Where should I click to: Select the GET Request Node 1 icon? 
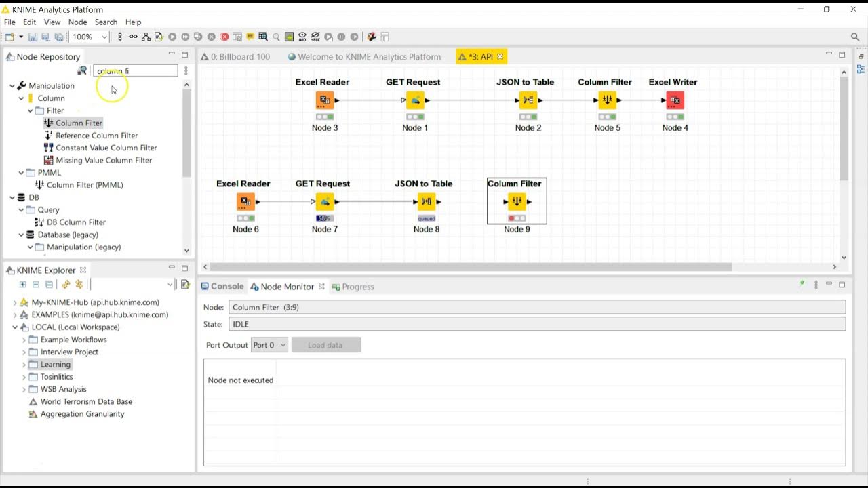click(x=415, y=100)
